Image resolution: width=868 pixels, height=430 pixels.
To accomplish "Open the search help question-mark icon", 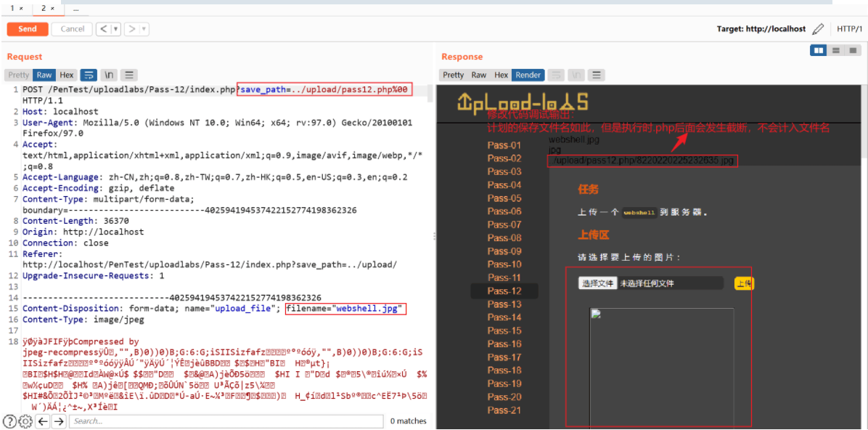I will [x=9, y=421].
